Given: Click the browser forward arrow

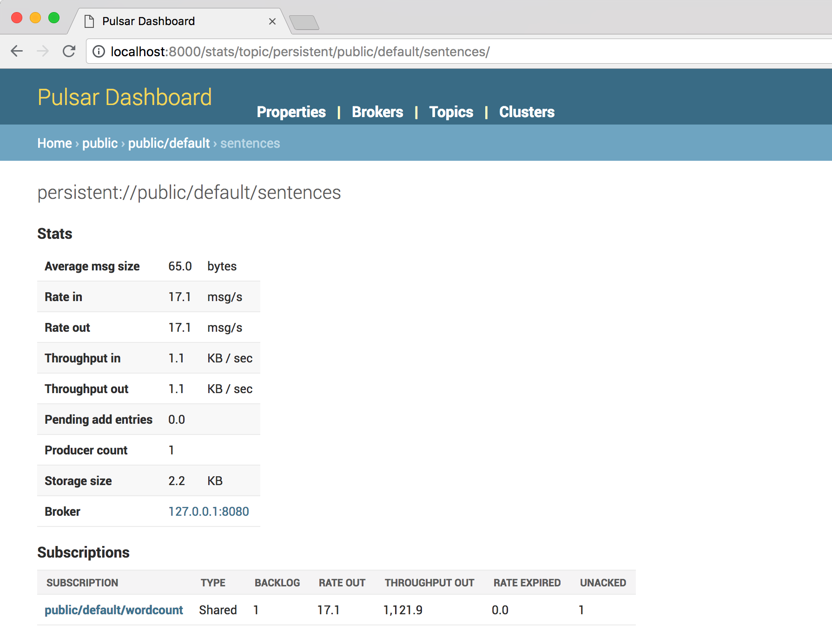Looking at the screenshot, I should [43, 51].
